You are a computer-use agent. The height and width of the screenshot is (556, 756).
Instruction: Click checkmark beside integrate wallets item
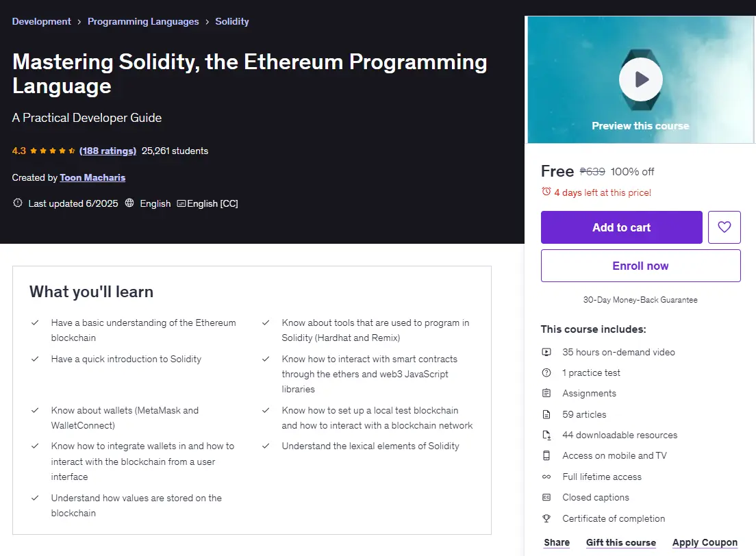35,446
